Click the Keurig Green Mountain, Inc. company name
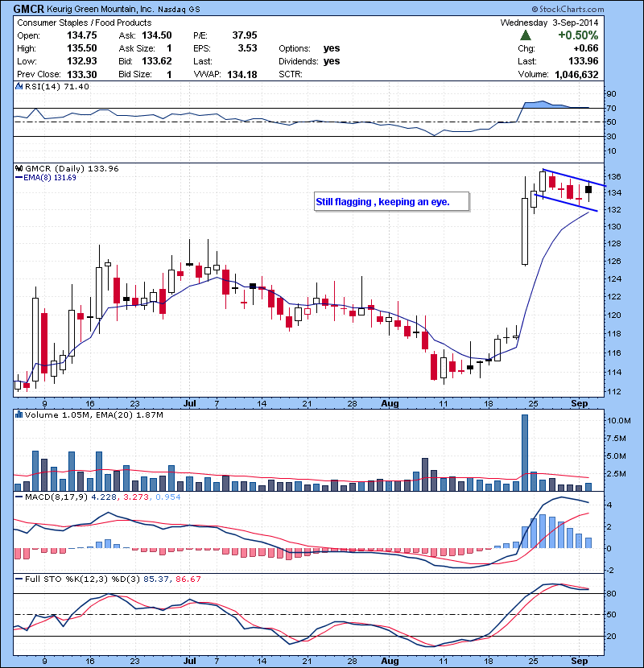Viewport: 644px width, 668px height. point(100,9)
